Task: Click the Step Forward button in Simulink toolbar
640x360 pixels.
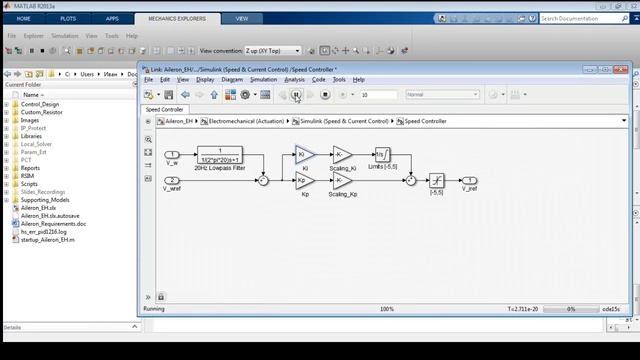Action: (310, 95)
